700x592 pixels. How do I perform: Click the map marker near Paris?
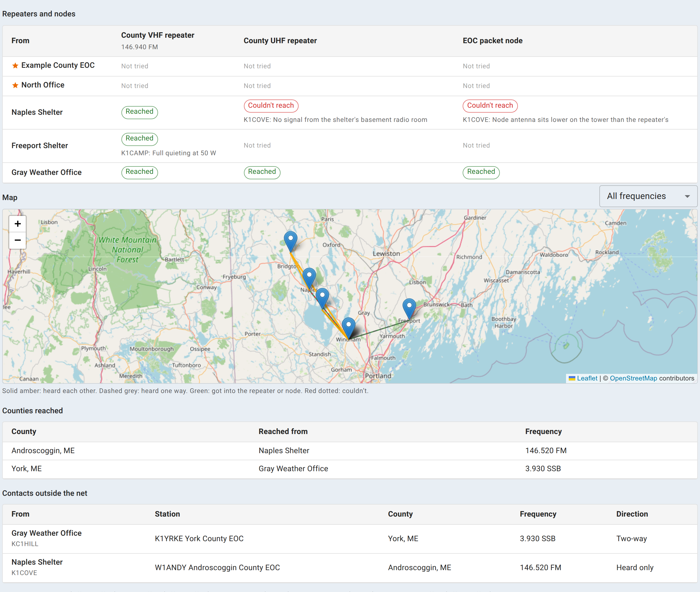click(x=290, y=242)
